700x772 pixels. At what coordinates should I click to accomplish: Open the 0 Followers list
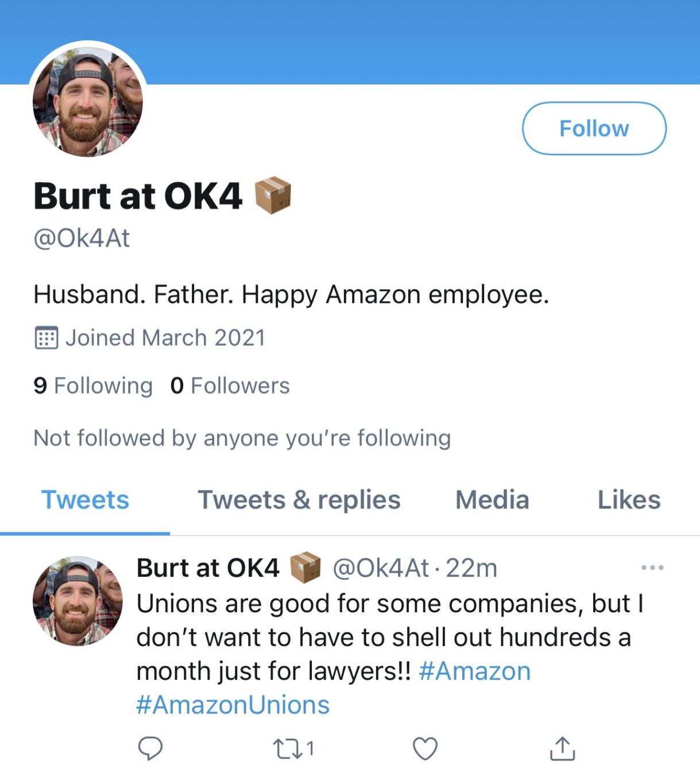(x=230, y=385)
